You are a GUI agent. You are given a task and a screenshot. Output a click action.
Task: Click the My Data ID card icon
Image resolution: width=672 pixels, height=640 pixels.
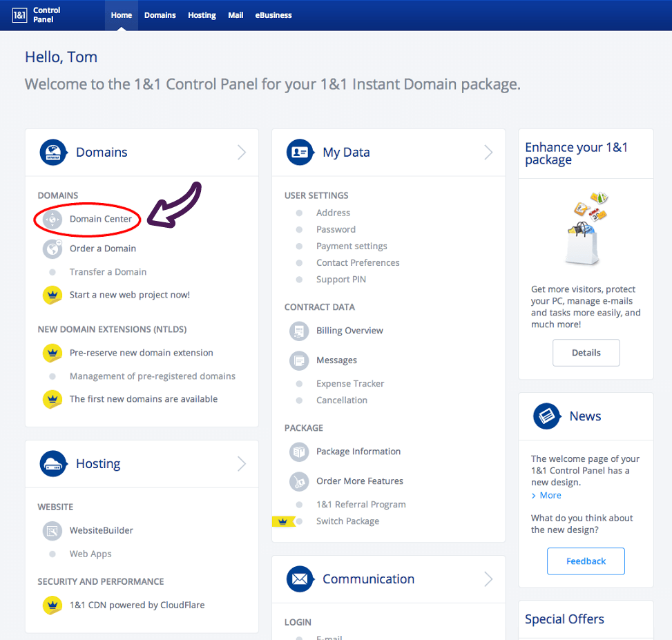point(300,152)
